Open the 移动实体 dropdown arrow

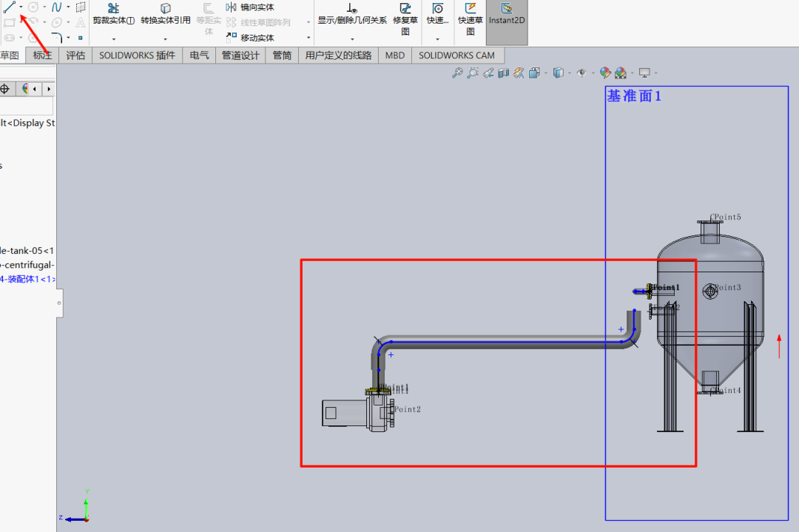(x=309, y=38)
